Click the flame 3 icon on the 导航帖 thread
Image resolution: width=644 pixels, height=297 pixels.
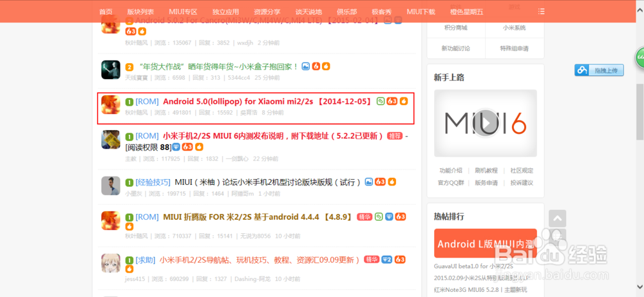point(401,260)
